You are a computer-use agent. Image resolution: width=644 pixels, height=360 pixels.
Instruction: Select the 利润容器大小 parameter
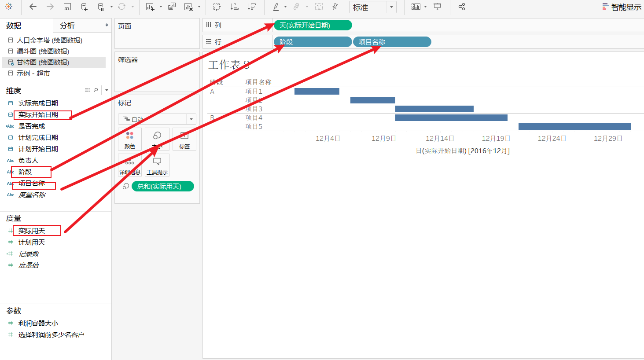[38, 323]
